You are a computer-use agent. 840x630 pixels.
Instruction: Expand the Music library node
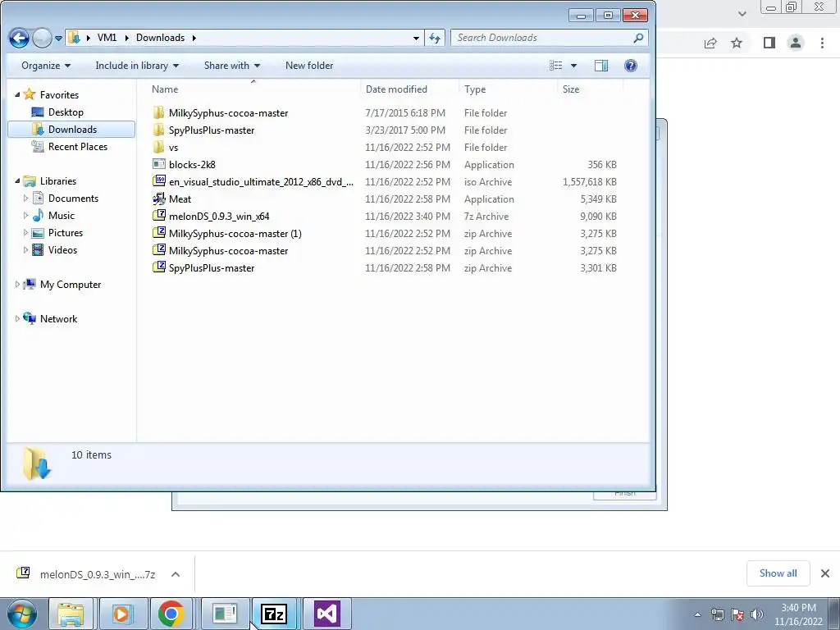25,216
